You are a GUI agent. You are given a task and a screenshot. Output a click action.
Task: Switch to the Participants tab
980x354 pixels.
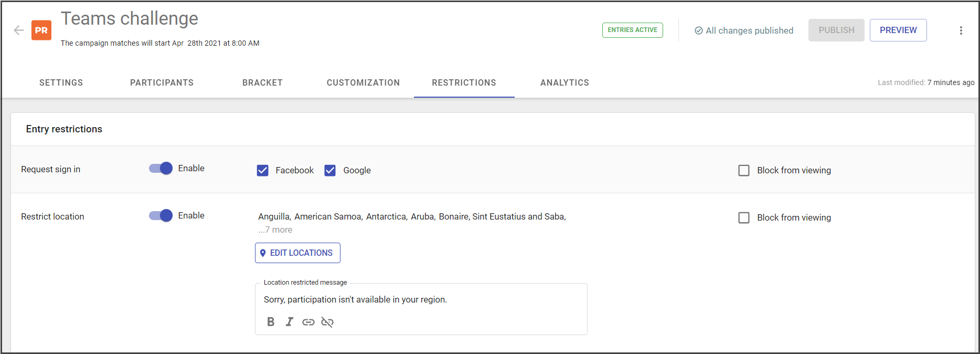pos(162,82)
